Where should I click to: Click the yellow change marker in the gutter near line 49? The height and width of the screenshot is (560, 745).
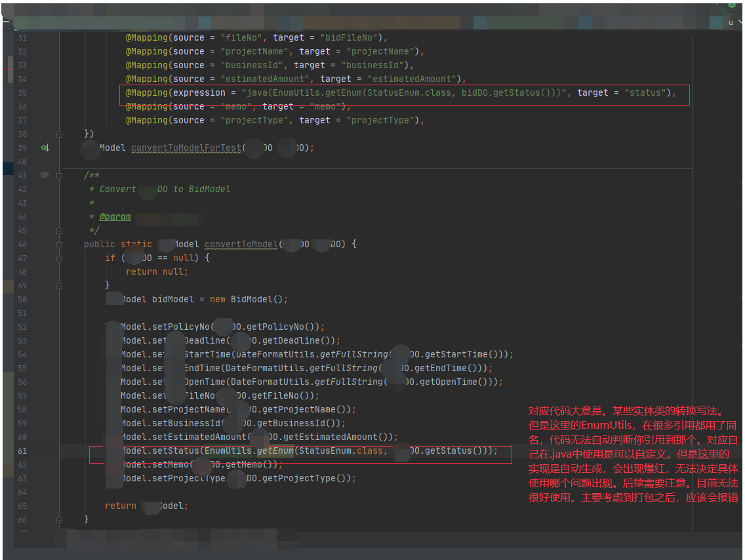[x=7, y=285]
